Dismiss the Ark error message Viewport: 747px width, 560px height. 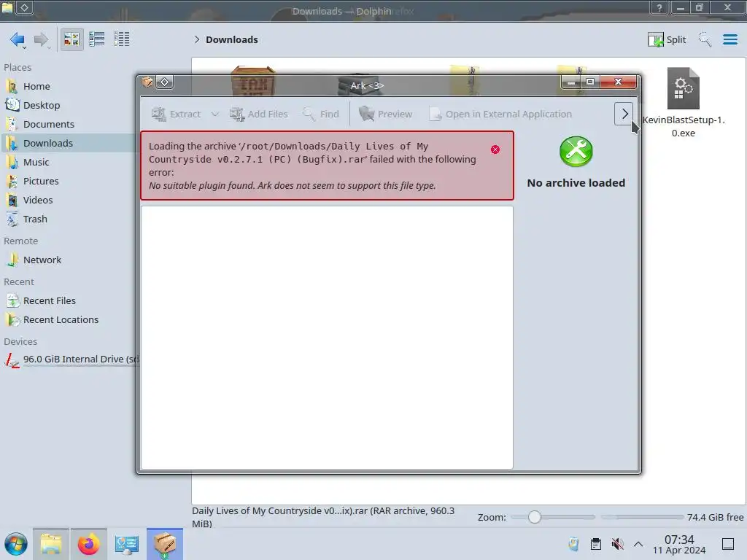pyautogui.click(x=495, y=149)
